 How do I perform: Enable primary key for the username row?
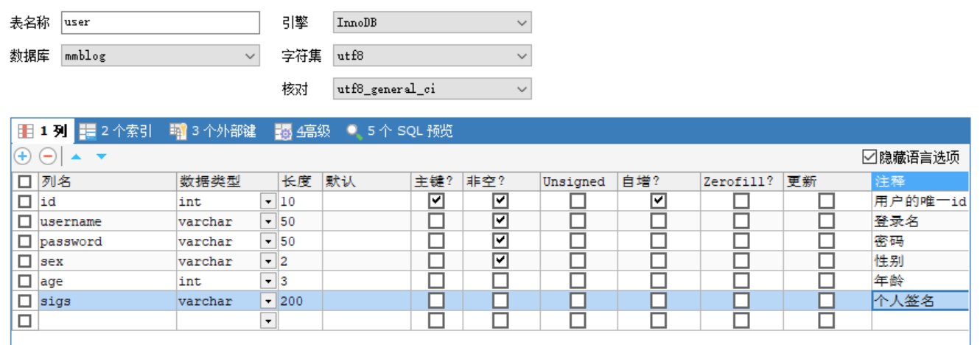[437, 221]
